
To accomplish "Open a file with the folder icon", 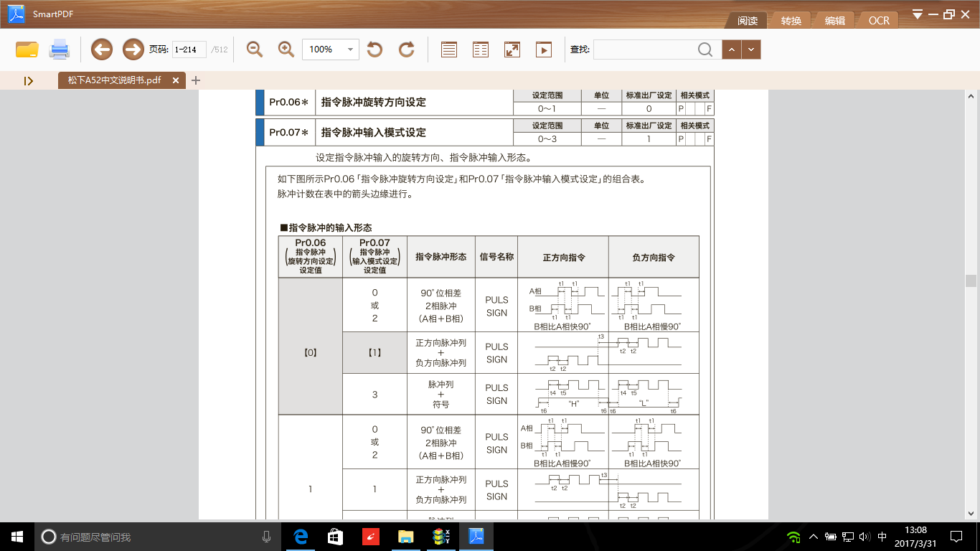I will tap(27, 50).
